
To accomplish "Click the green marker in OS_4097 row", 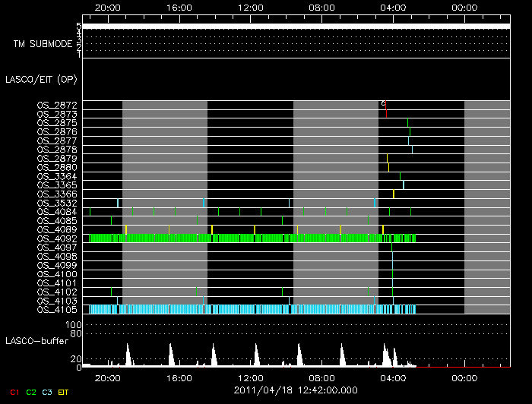I will [x=392, y=248].
